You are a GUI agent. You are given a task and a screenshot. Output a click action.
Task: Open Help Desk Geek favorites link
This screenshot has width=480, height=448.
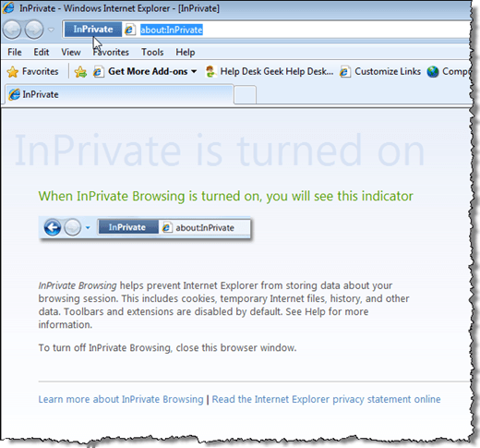click(270, 71)
